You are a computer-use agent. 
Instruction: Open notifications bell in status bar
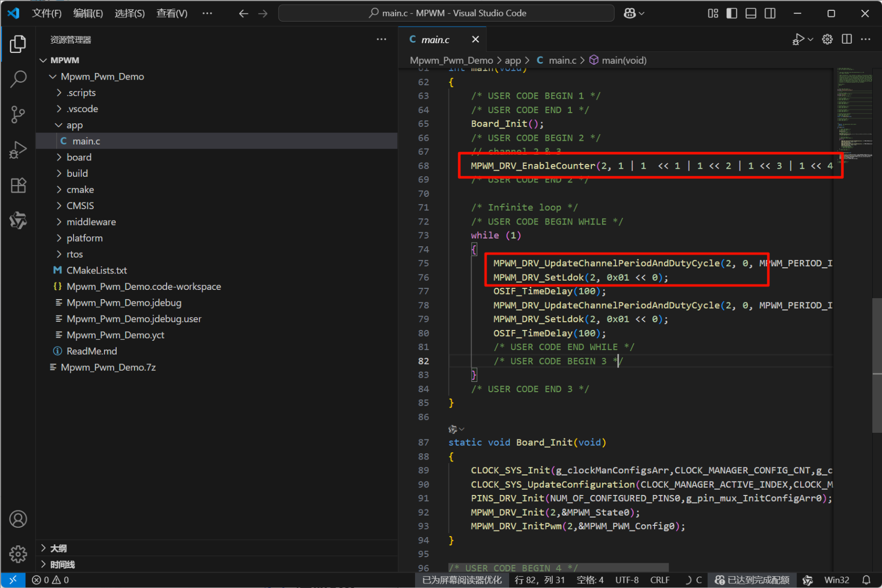[866, 580]
